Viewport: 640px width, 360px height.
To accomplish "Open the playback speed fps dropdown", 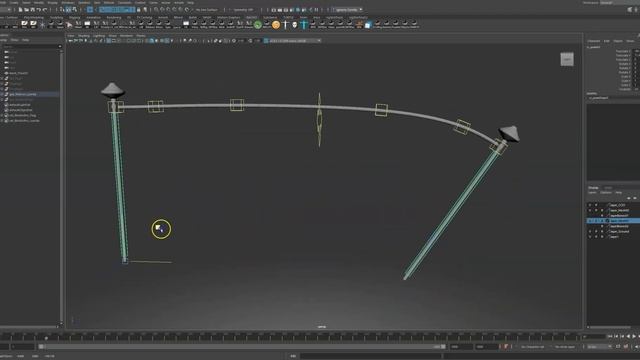I will (599, 347).
